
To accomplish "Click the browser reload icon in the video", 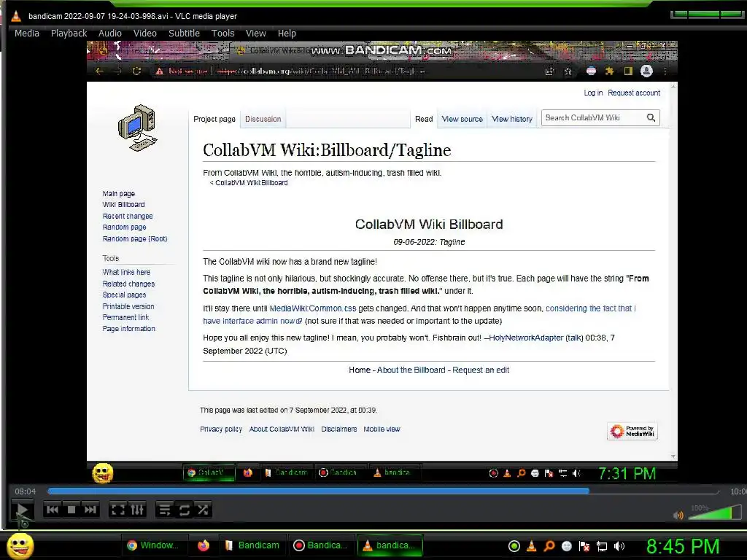I will tap(136, 71).
